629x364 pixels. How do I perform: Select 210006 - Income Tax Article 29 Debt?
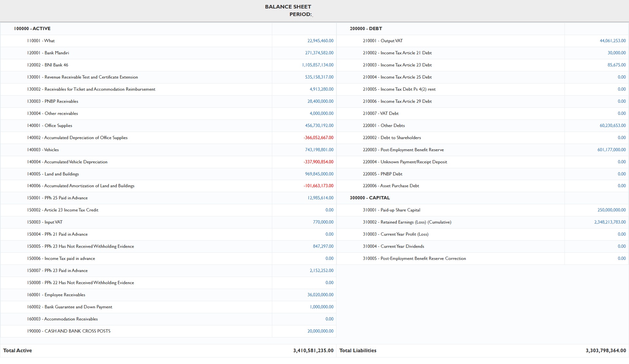pyautogui.click(x=397, y=101)
